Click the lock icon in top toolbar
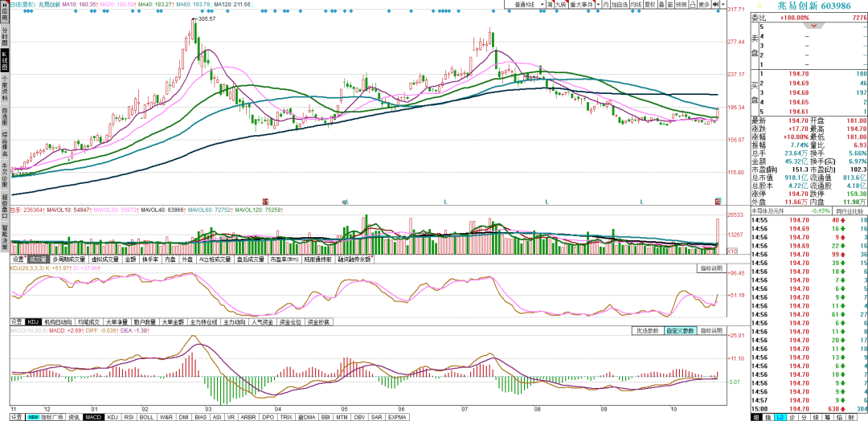Image resolution: width=868 pixels, height=421 pixels. coord(693,5)
